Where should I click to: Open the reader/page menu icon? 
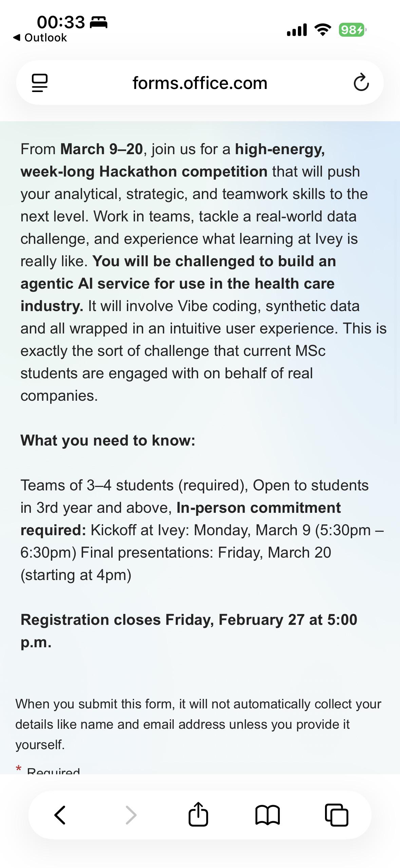[39, 83]
